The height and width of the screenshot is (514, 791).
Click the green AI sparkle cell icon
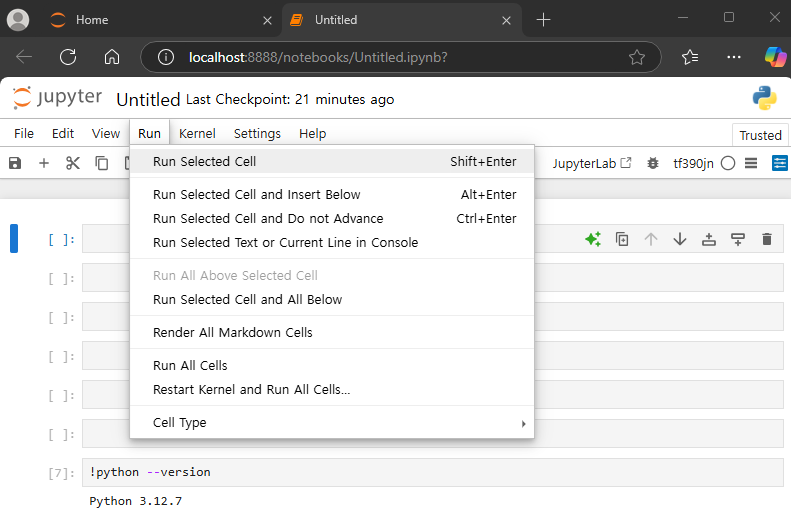[x=593, y=239]
